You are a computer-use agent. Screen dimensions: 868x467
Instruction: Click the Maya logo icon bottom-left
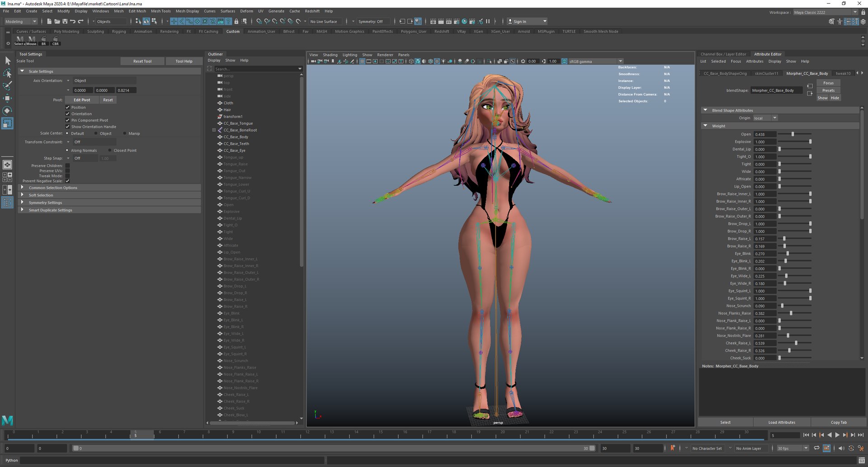[8, 420]
